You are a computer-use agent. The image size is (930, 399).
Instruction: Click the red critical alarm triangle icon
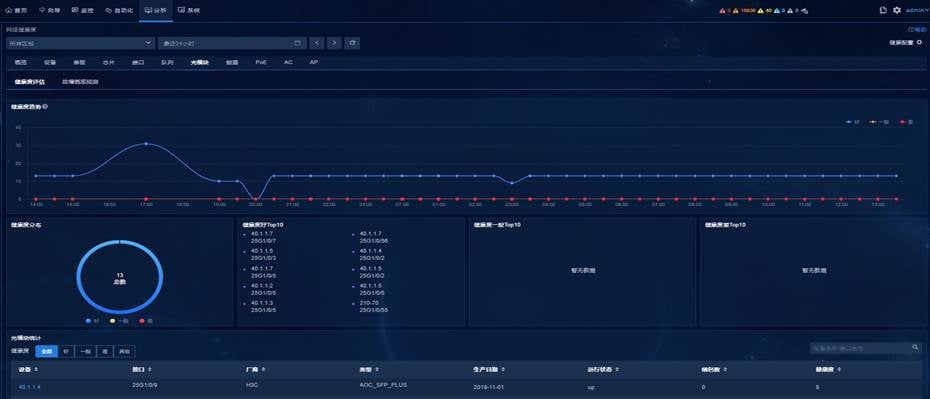[x=722, y=11]
